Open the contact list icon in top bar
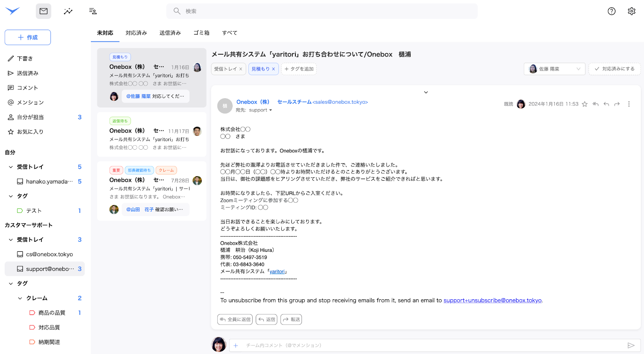Screen dimensions: 644x354 [93, 11]
